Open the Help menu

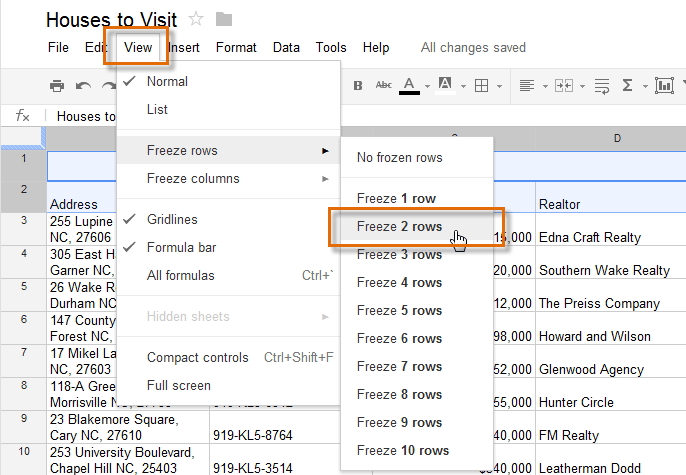(376, 47)
